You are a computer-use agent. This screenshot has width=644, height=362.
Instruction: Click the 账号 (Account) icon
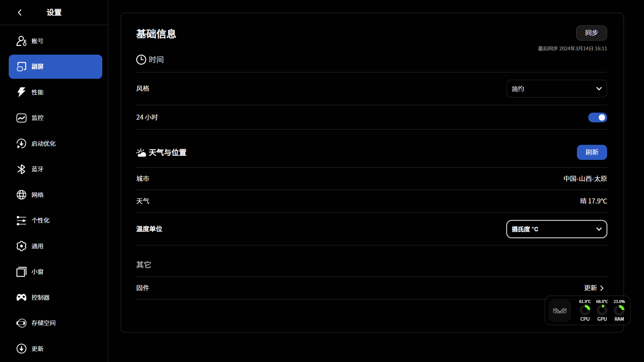[21, 41]
